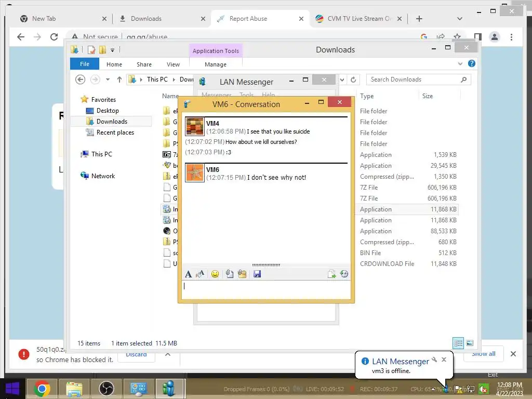Open conversation history clock icon
The width and height of the screenshot is (532, 399).
[344, 274]
